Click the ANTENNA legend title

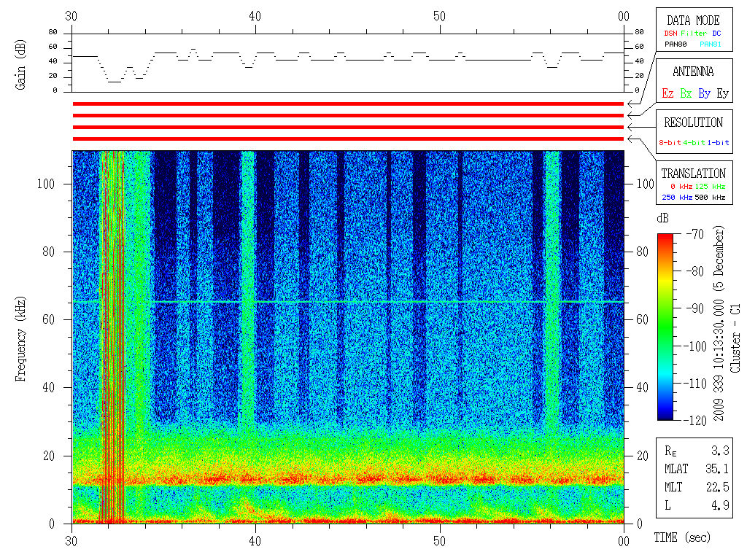693,71
